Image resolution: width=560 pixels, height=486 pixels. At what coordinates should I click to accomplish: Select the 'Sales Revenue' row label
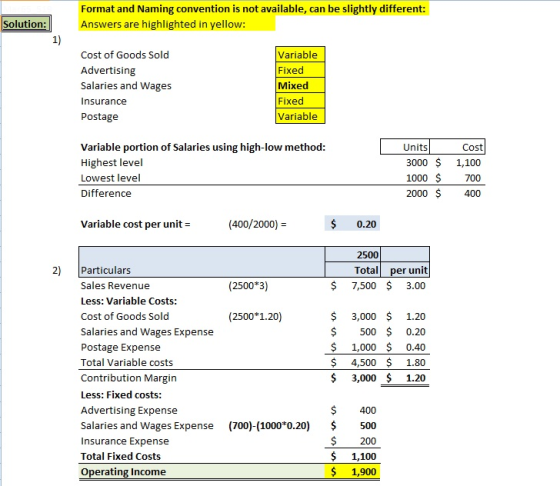pyautogui.click(x=115, y=286)
